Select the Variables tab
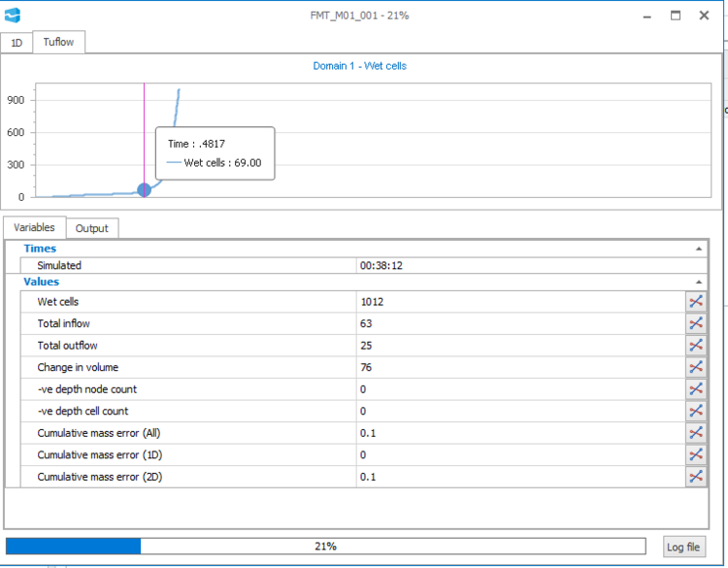Viewport: 728px width, 568px height. pyautogui.click(x=35, y=227)
